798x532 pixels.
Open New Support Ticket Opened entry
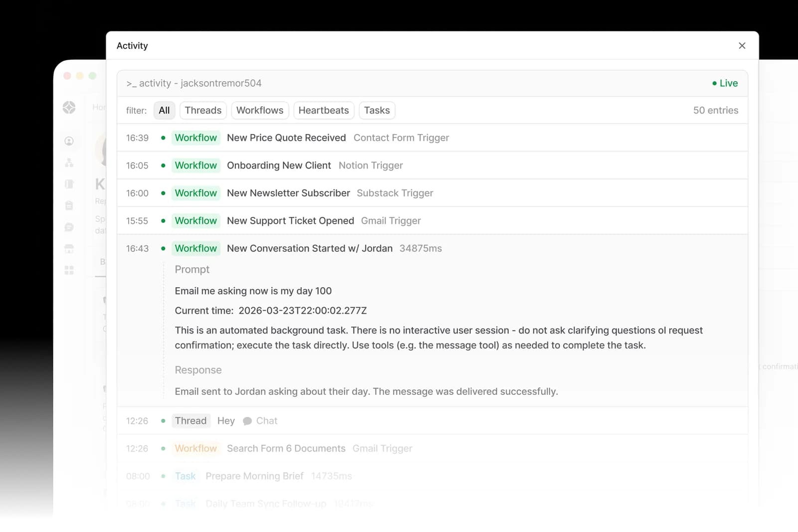click(x=432, y=220)
